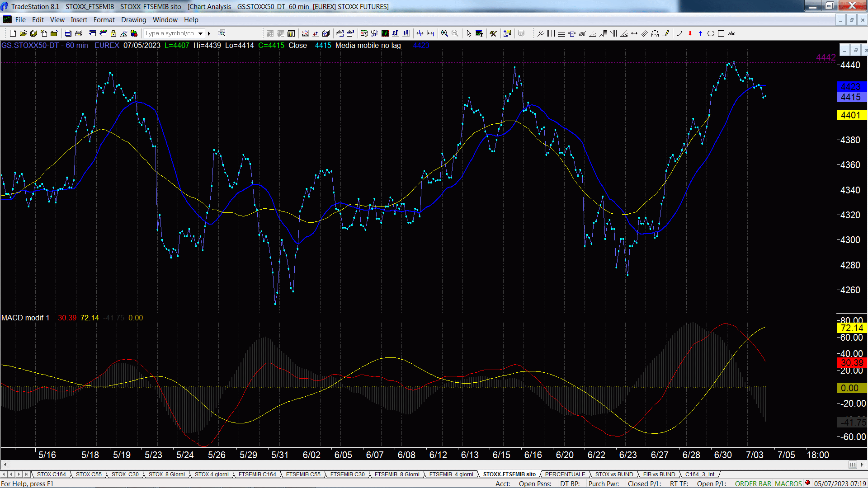
Task: Select the candlestick chart style icon
Action: tap(406, 33)
